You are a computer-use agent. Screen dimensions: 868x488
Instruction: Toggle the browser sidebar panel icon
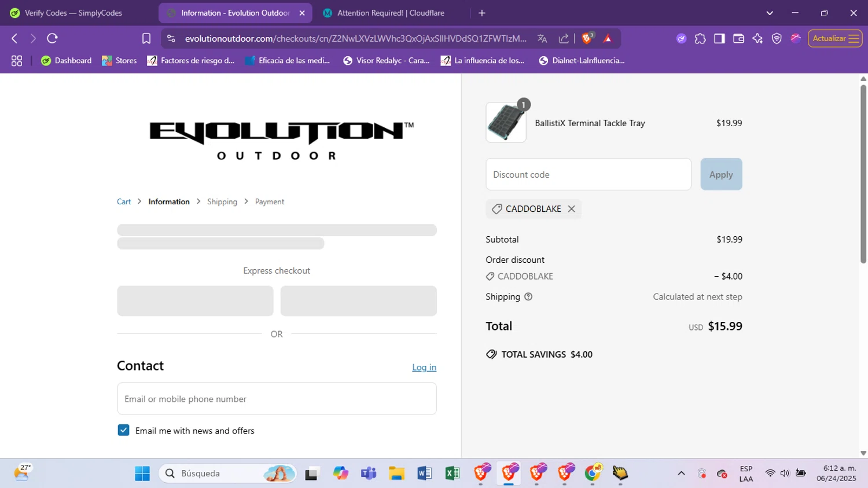719,39
